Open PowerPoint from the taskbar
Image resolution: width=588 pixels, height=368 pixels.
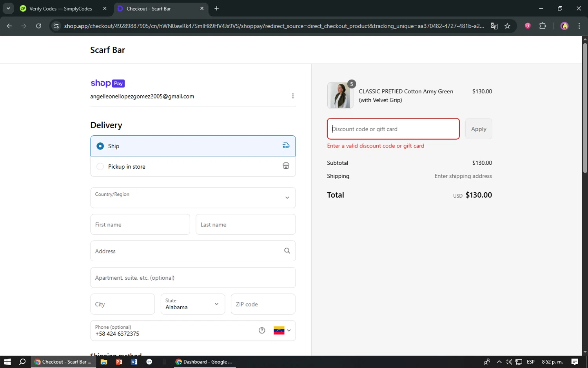point(119,362)
